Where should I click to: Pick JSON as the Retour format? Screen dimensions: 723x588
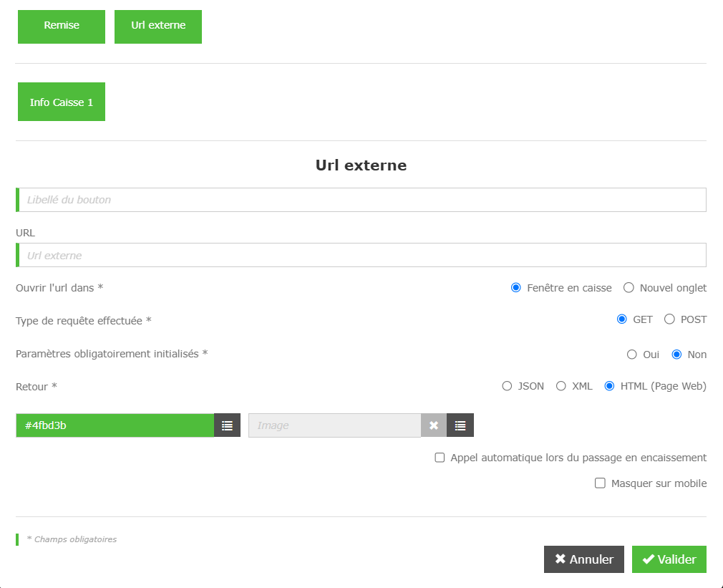pos(507,386)
